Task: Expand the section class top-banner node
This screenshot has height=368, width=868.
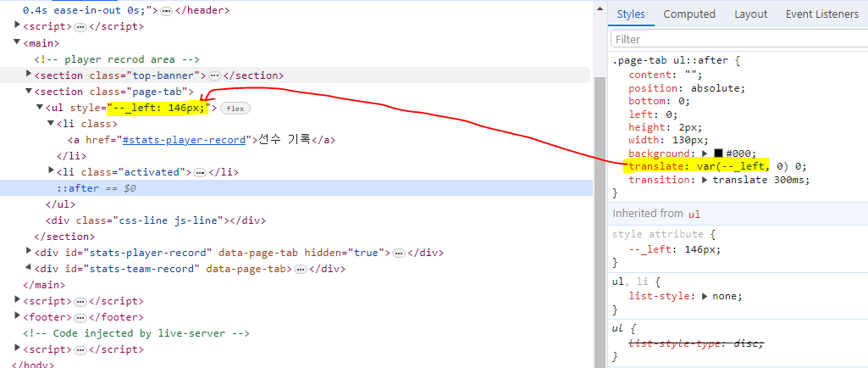Action: [x=29, y=75]
